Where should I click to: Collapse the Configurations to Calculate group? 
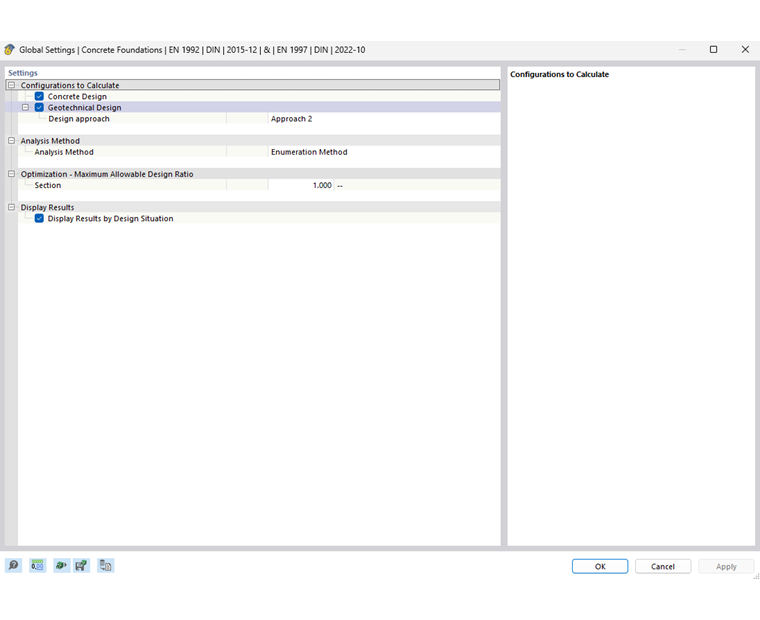[12, 85]
